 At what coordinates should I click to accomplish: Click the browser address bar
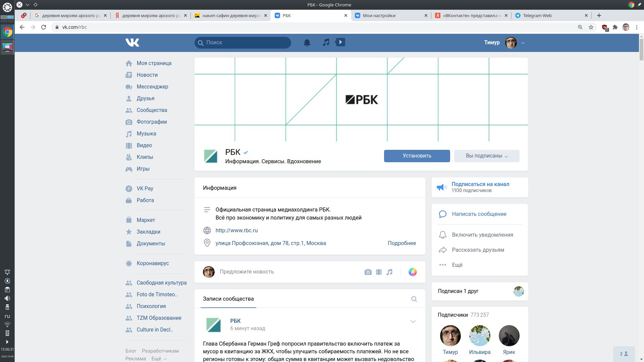315,27
